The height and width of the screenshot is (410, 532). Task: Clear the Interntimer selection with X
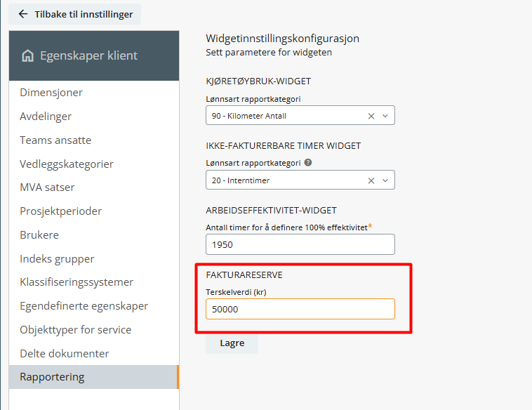(371, 180)
